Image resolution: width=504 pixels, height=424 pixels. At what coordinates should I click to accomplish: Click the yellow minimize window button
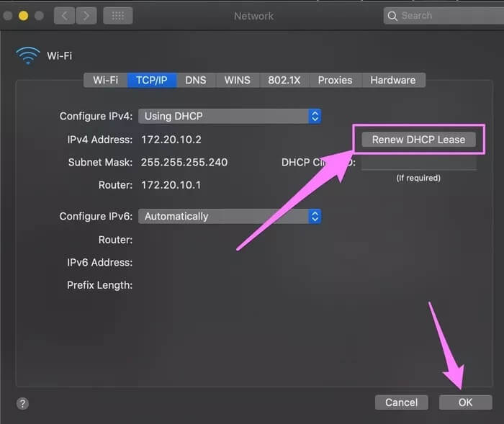[23, 15]
